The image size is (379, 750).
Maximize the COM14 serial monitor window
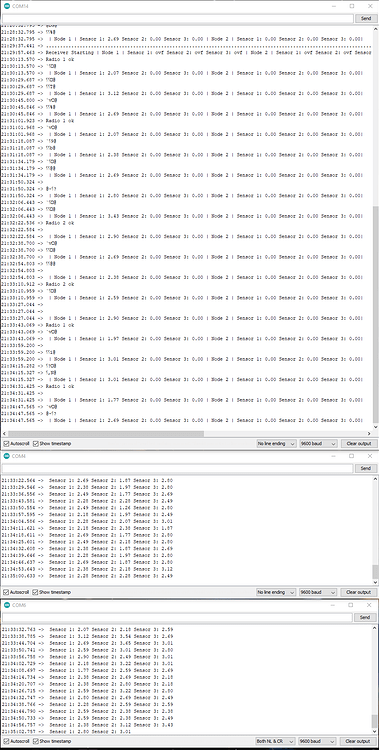tap(352, 6)
